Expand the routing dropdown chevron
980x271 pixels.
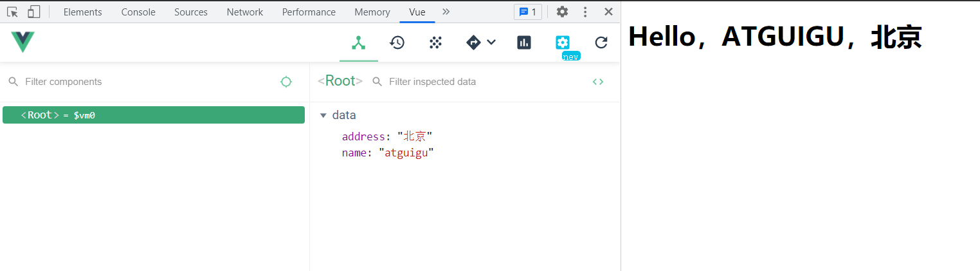[491, 42]
